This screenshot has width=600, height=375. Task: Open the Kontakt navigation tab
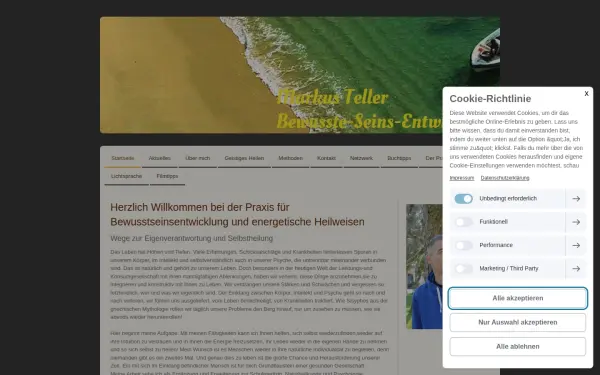326,158
